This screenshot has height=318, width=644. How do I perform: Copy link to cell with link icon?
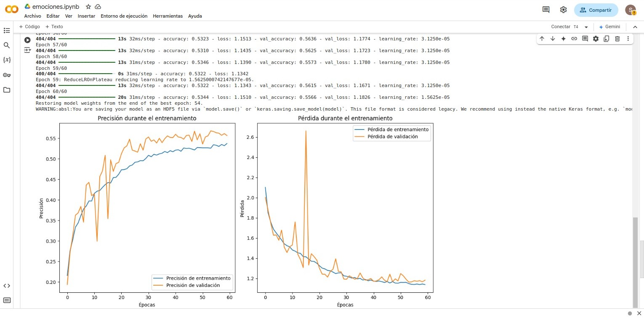[x=574, y=39]
